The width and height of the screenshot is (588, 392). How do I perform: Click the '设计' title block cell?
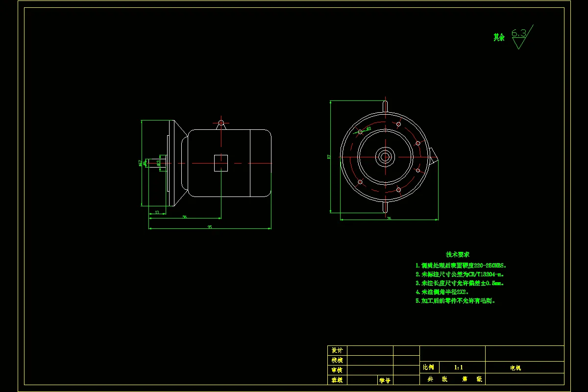[337, 350]
